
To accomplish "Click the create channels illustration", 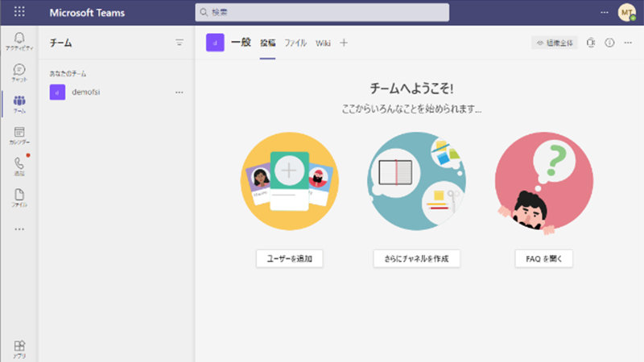I will [416, 181].
